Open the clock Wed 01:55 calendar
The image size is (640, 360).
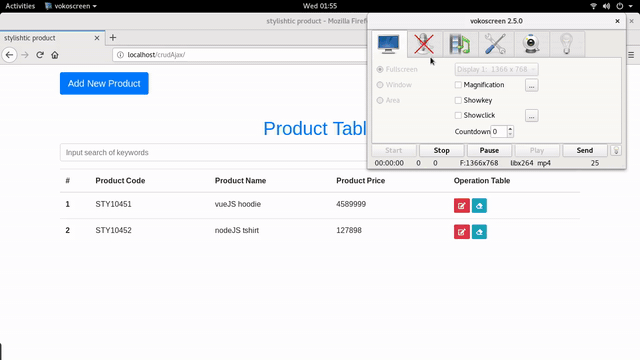pos(320,6)
